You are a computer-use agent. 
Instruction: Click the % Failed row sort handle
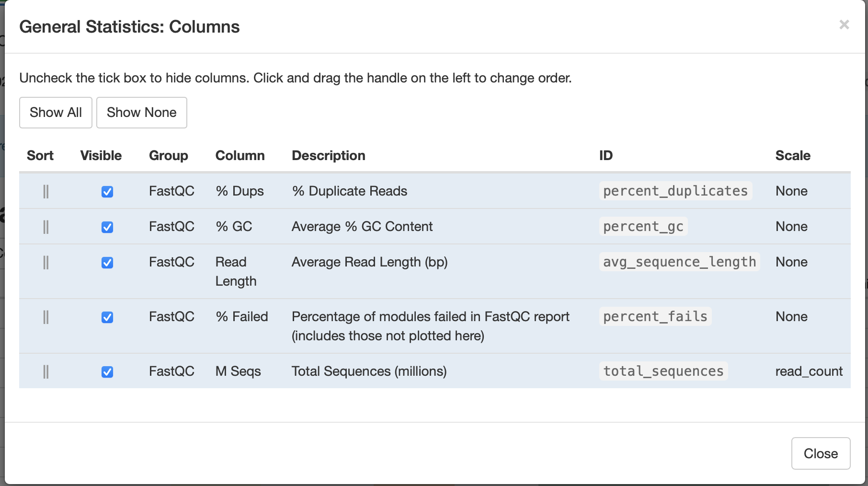coord(46,317)
